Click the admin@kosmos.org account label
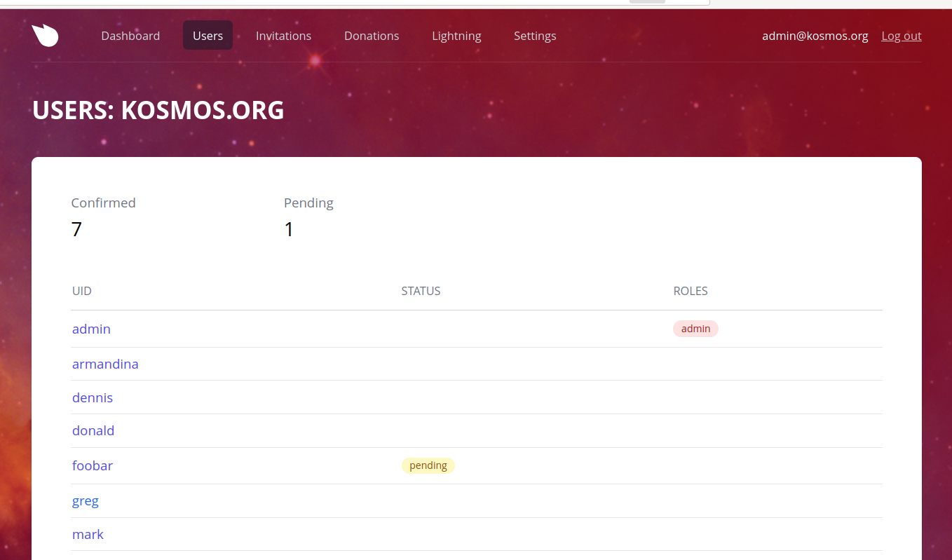952x560 pixels. (815, 36)
